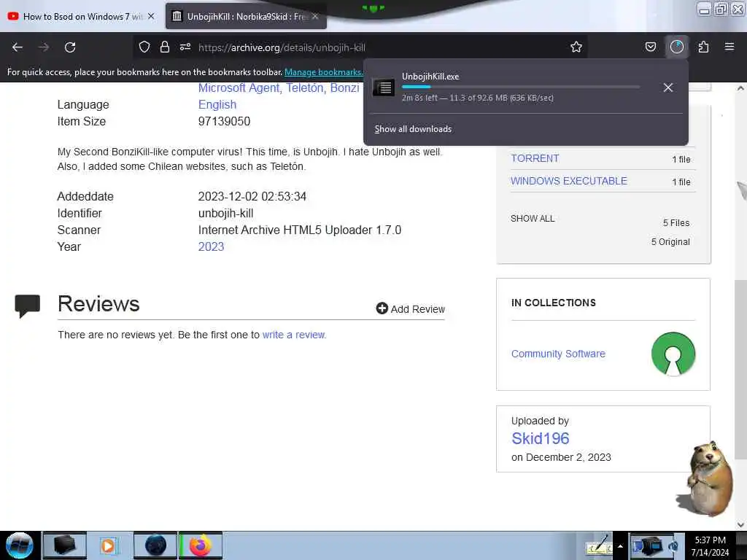Open the Firefox hamburger menu
Viewport: 747px width, 560px height.
click(729, 47)
